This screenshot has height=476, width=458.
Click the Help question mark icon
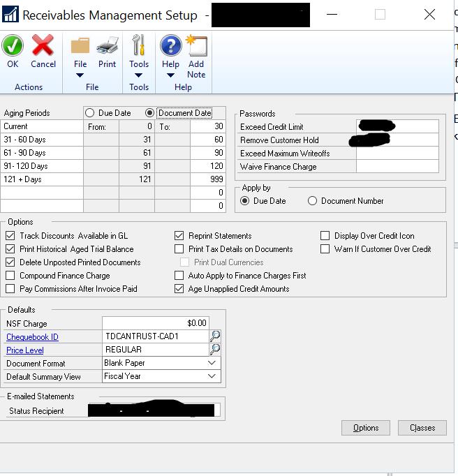click(x=170, y=46)
